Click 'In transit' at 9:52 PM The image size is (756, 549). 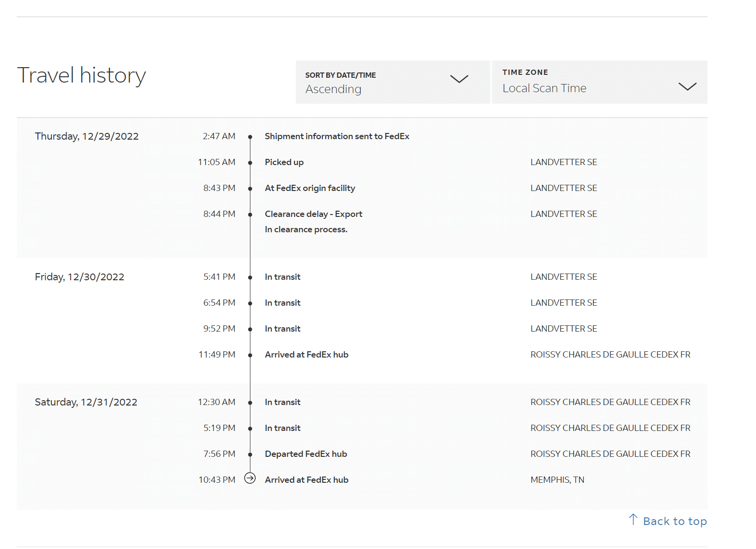283,329
